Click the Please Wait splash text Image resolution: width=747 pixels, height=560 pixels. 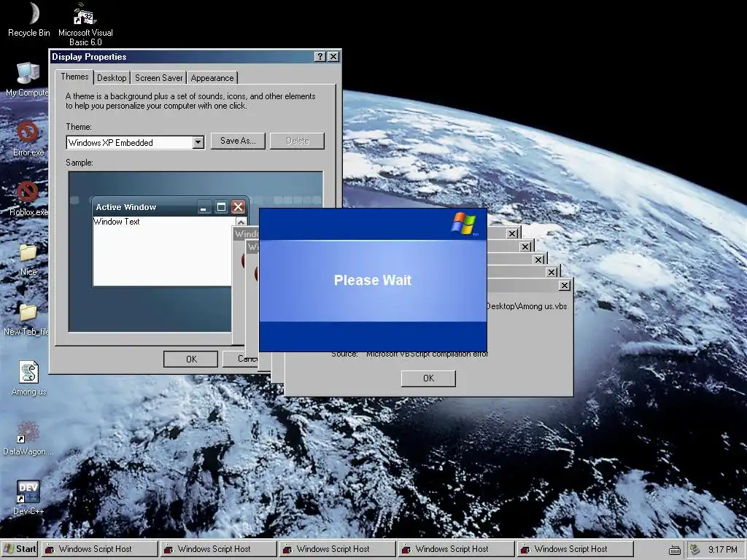coord(373,280)
